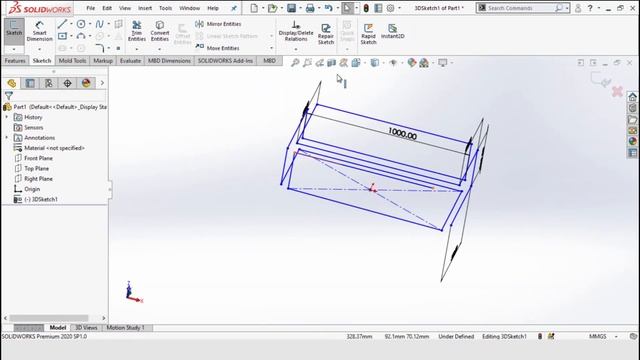Open the Tools menu
This screenshot has width=640, height=360.
pos(165,8)
